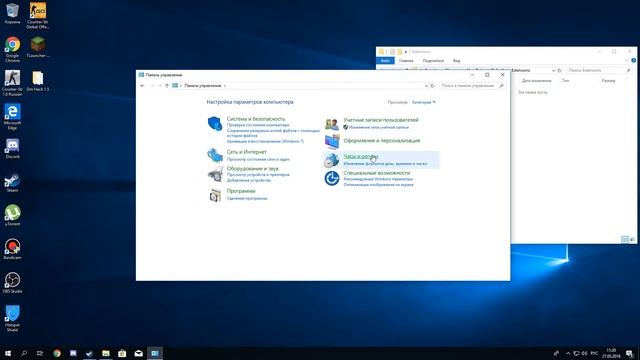The width and height of the screenshot is (640, 360).
Task: Open the notification center icon
Action: 629,353
